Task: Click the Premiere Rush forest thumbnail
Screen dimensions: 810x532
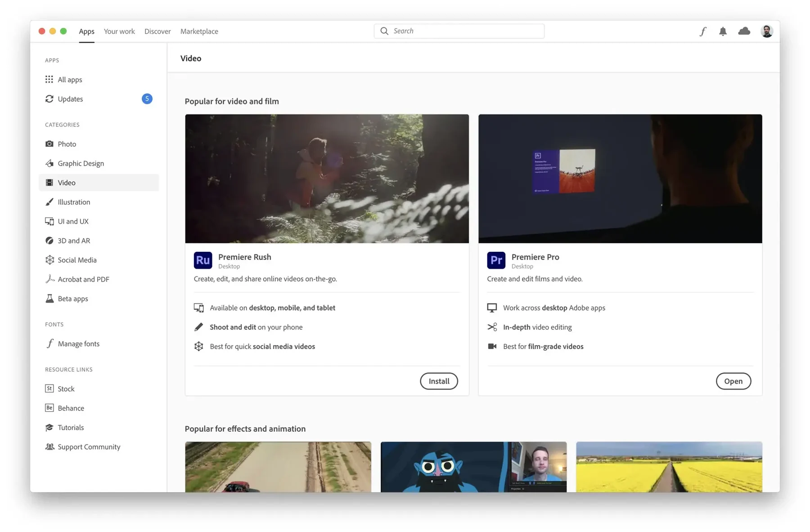Action: [327, 179]
